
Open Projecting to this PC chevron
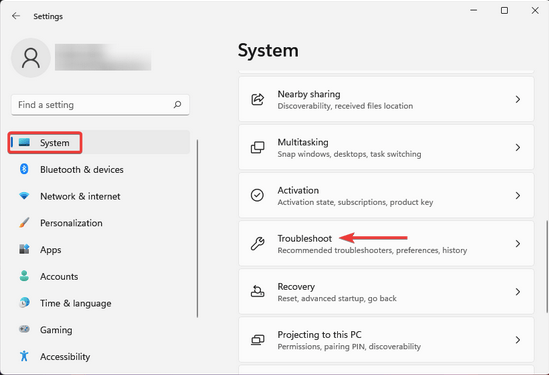click(x=518, y=340)
